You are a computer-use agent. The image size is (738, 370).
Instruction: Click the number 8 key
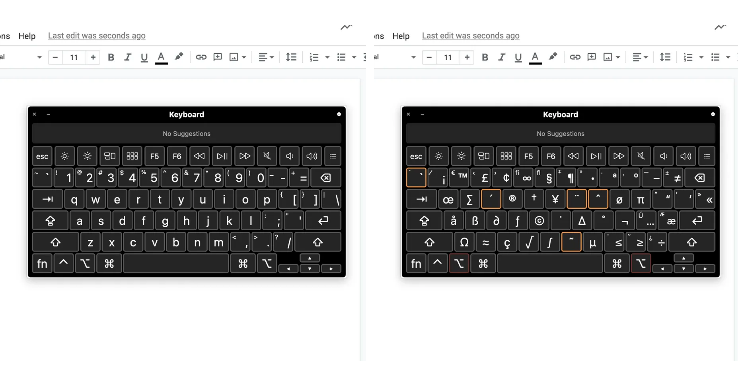point(214,178)
